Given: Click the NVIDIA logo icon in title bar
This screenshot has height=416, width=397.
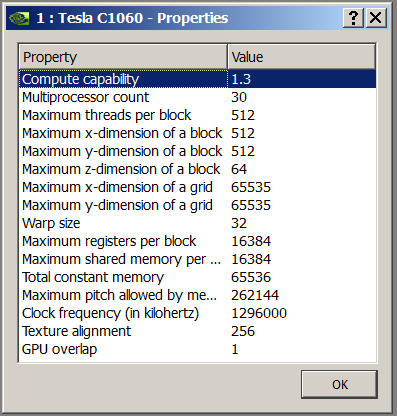Looking at the screenshot, I should [x=19, y=18].
